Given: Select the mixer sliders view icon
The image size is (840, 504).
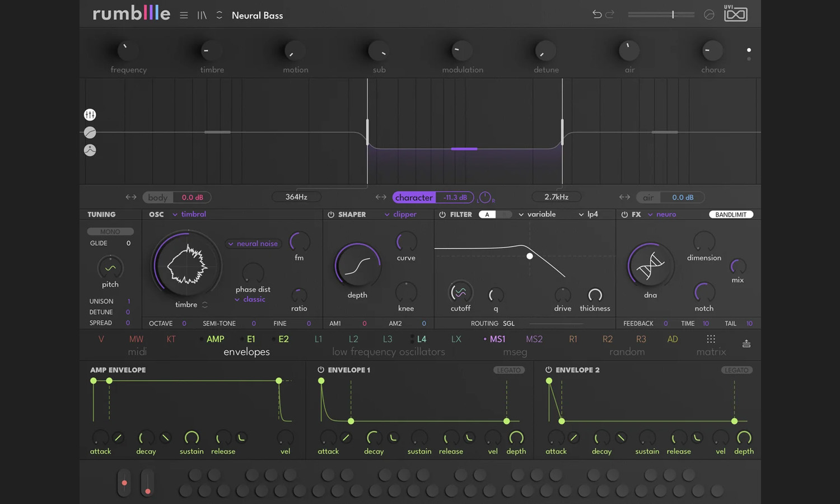Looking at the screenshot, I should pos(90,115).
